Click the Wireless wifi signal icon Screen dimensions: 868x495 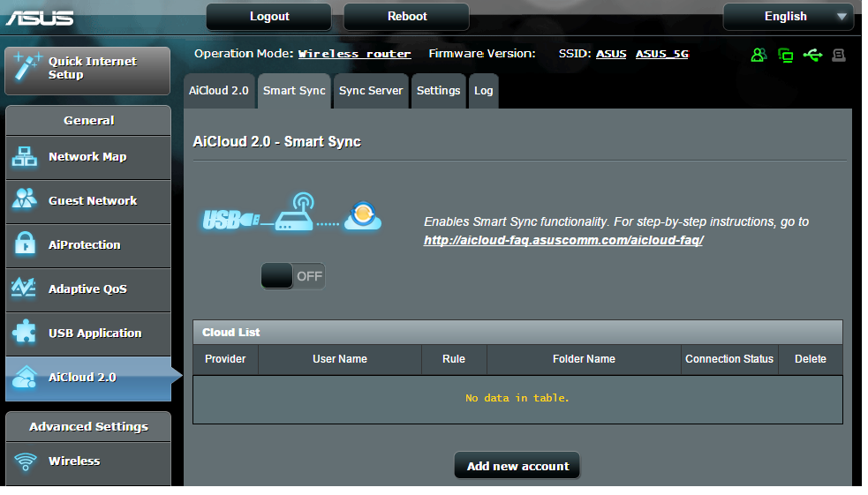tap(25, 461)
